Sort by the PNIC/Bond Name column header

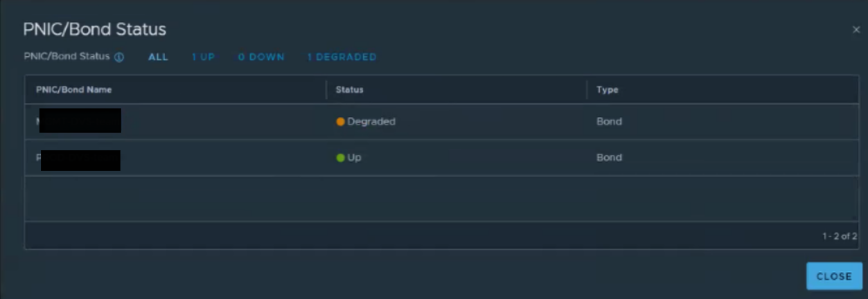[x=74, y=90]
